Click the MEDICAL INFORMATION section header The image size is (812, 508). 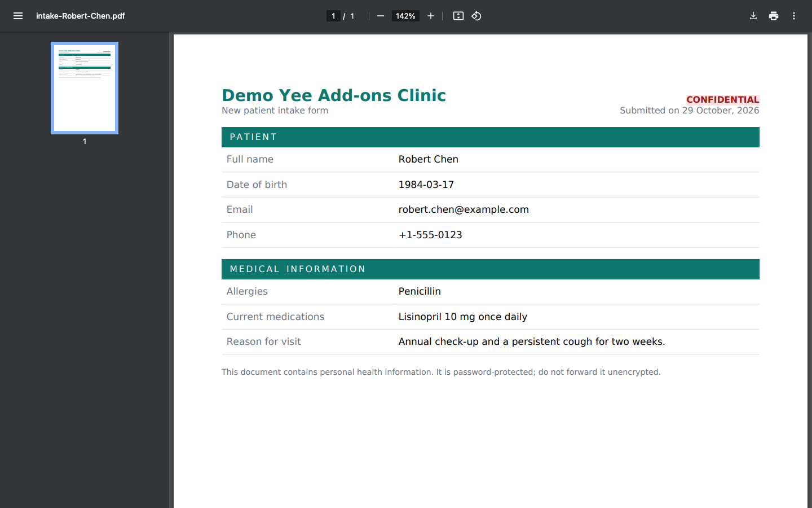point(491,269)
